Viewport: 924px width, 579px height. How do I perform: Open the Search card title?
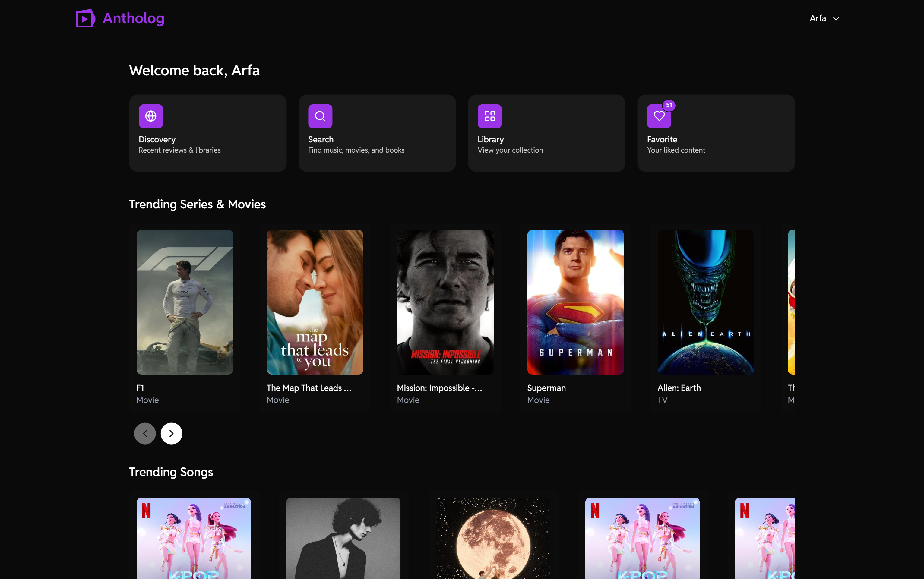click(x=321, y=139)
